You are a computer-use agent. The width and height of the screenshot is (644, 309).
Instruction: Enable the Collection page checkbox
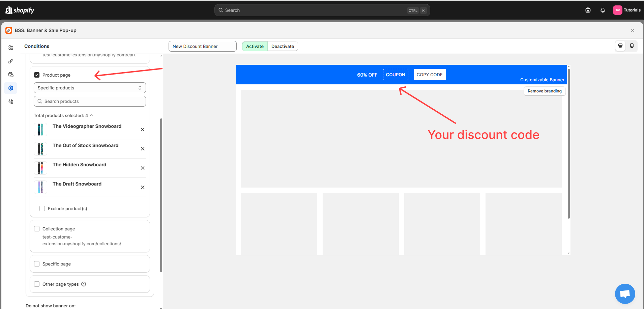coord(37,229)
